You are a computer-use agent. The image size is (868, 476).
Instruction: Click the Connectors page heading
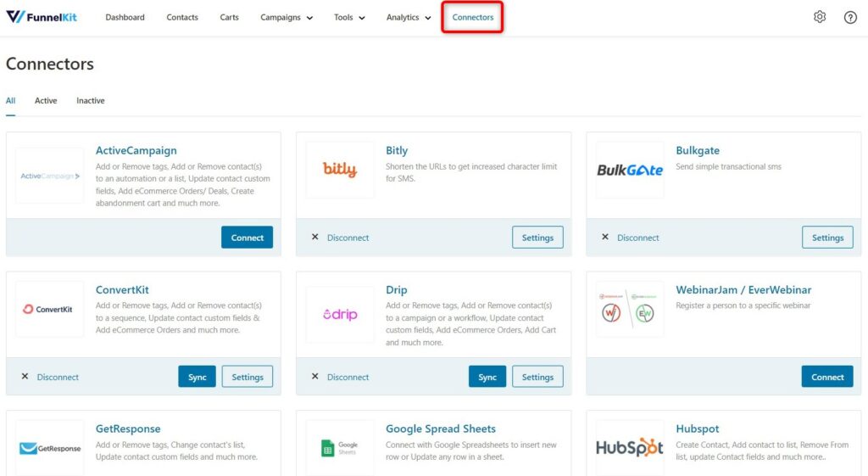coord(50,64)
